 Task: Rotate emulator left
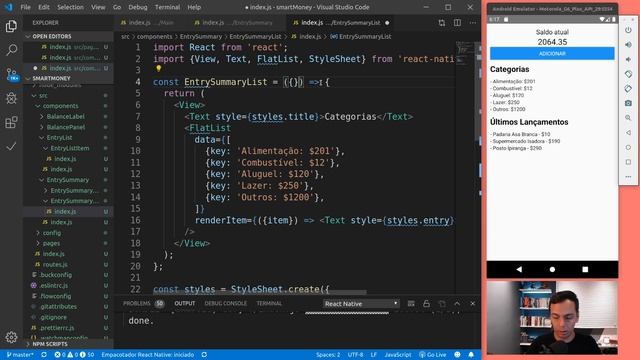point(628,74)
